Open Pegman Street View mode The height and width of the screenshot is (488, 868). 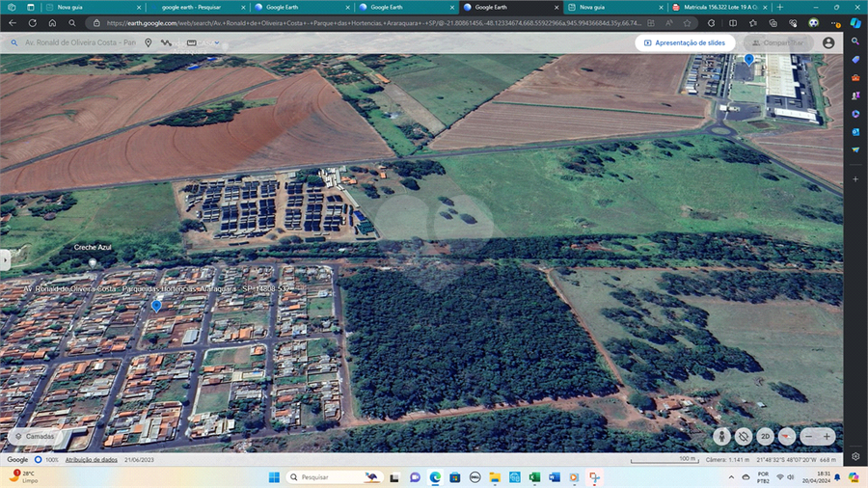coord(721,436)
